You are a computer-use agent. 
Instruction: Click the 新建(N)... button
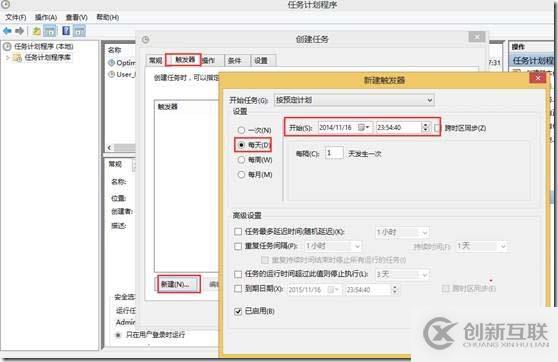(x=179, y=284)
